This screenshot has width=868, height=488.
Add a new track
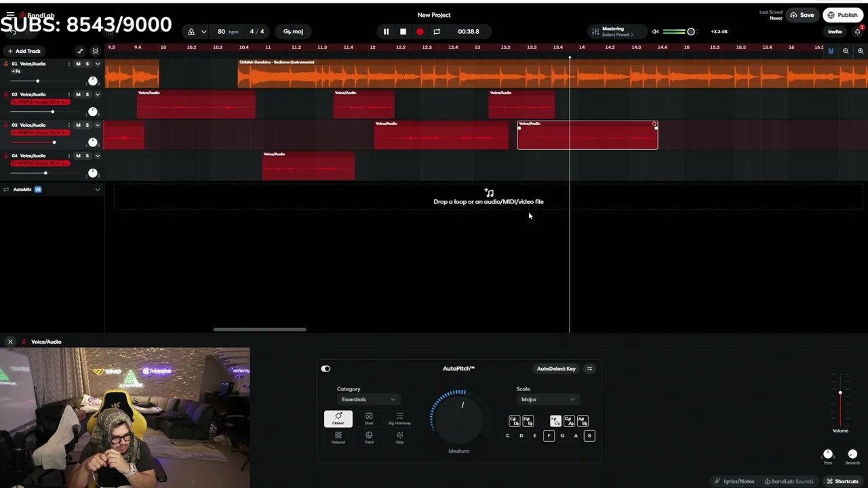tap(24, 51)
